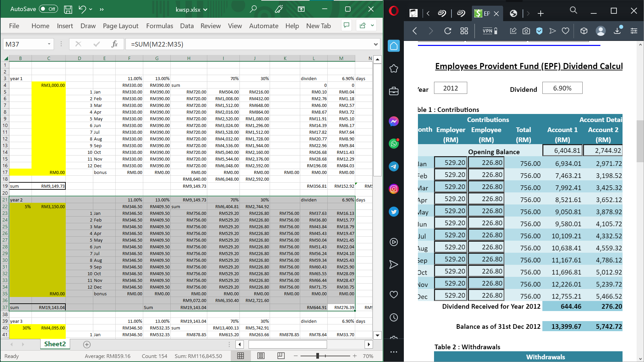
Task: Open Opera downloads icon
Action: point(618,31)
